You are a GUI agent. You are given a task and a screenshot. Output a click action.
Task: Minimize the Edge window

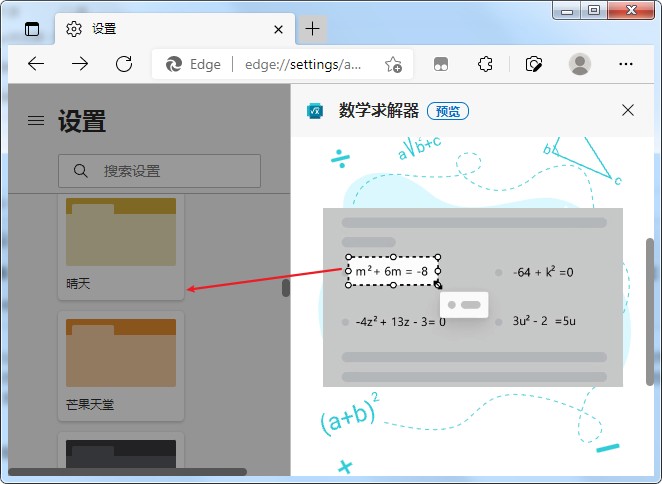click(x=567, y=11)
